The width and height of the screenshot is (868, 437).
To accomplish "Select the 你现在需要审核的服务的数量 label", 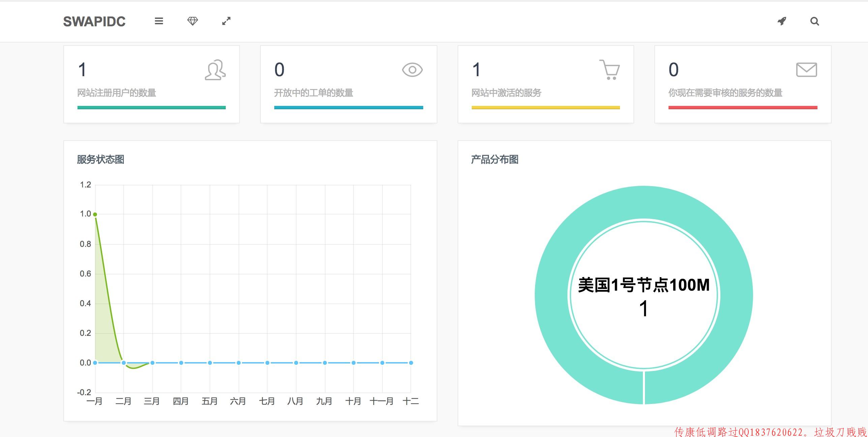I will pyautogui.click(x=725, y=93).
